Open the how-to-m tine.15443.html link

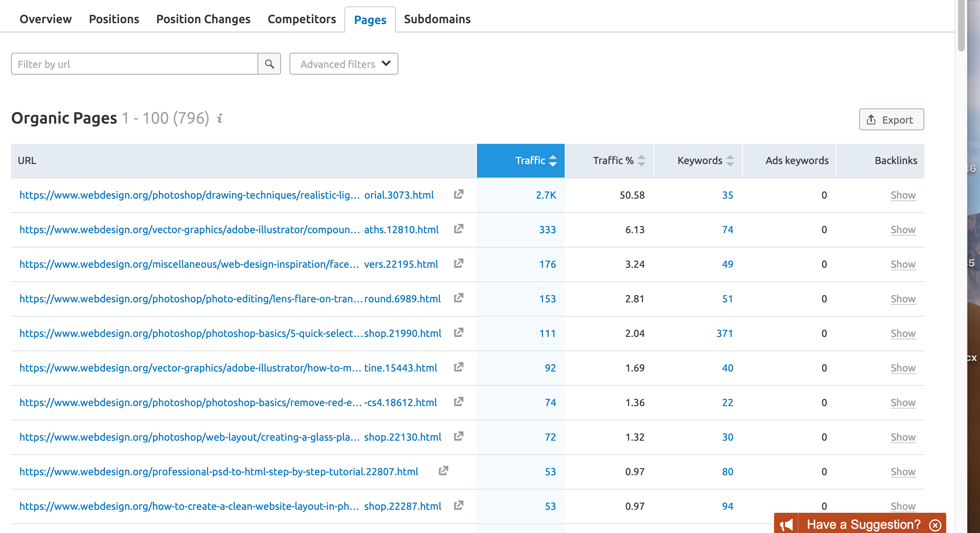[228, 368]
